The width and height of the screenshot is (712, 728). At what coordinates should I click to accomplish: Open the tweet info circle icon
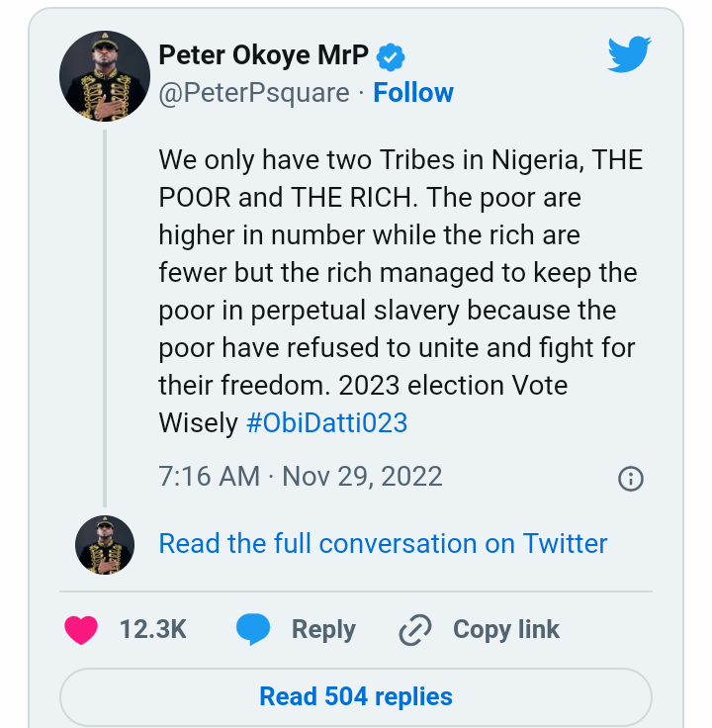click(630, 479)
